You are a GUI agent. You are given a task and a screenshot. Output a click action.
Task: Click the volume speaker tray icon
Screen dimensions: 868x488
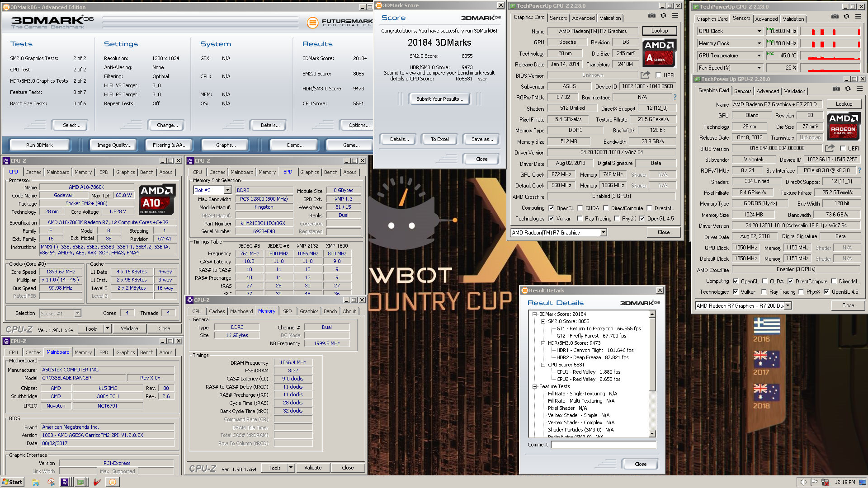tap(803, 482)
